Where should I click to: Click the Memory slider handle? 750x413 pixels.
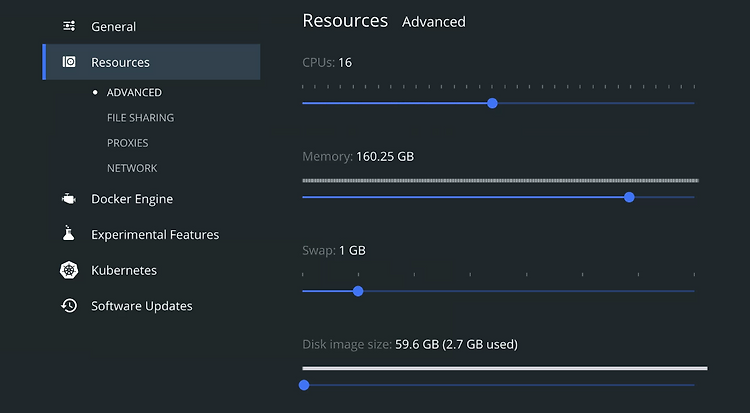coord(629,197)
